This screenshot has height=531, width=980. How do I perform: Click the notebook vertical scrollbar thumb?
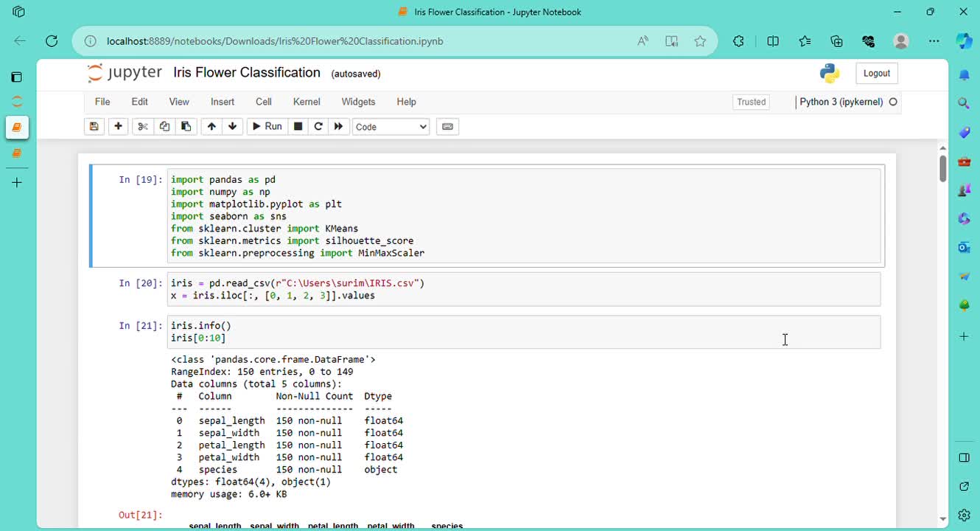click(x=943, y=168)
